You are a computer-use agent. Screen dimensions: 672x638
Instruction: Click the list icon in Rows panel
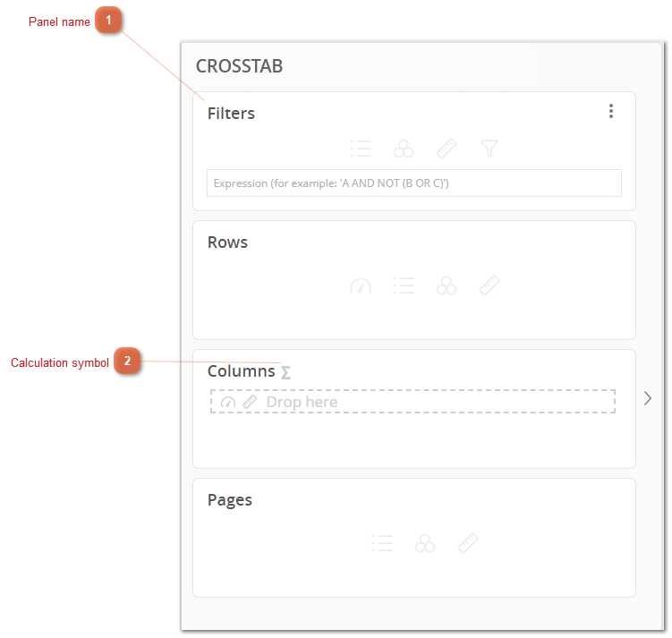click(x=404, y=285)
